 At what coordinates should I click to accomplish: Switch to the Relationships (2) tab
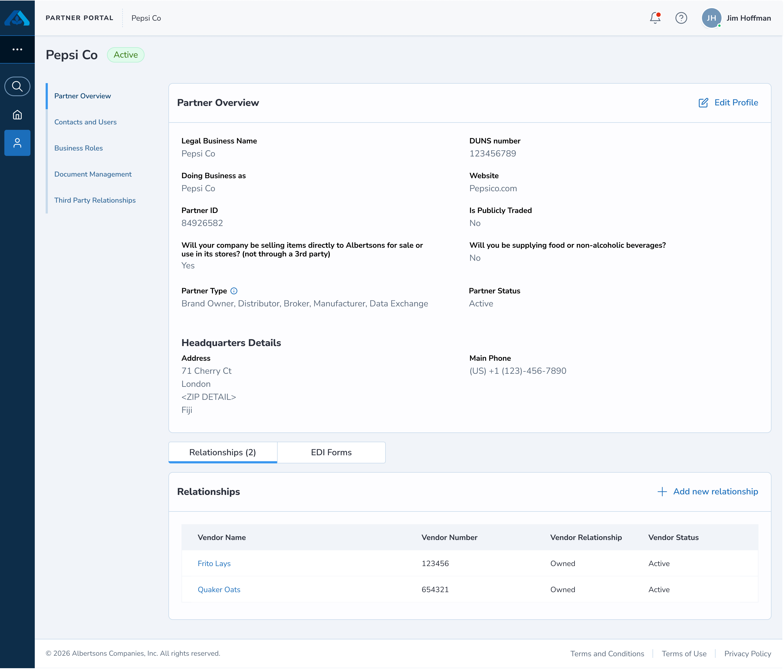pyautogui.click(x=223, y=453)
